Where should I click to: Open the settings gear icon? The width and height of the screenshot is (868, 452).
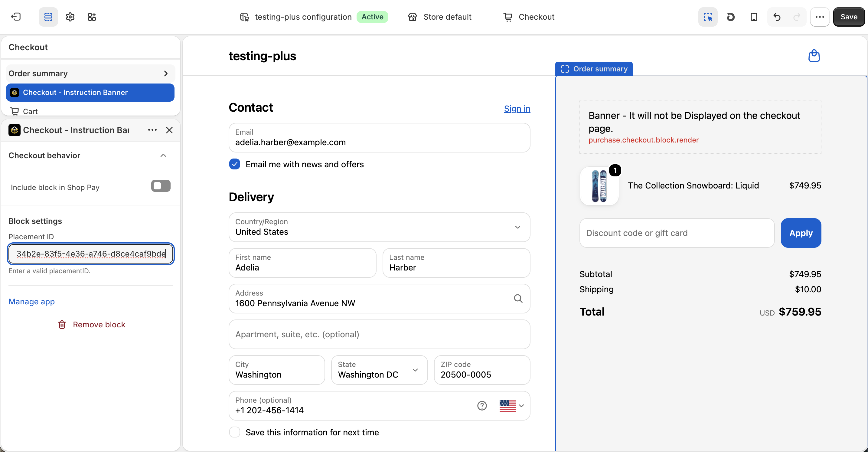point(70,17)
